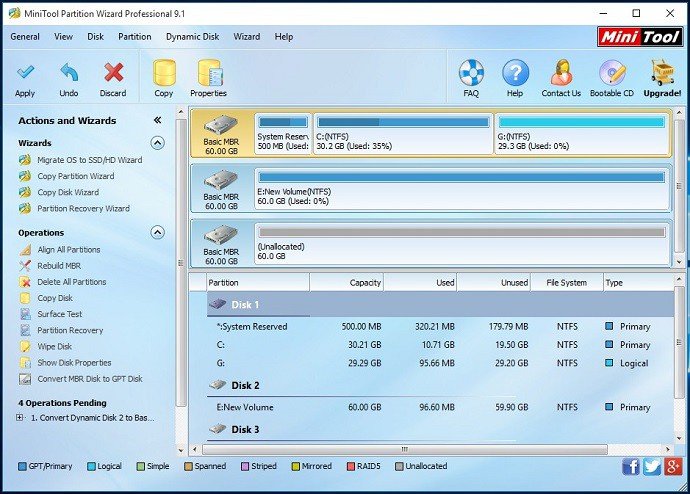Open the FAQ lifebuoy icon
Viewport: 690px width, 494px height.
coord(471,73)
